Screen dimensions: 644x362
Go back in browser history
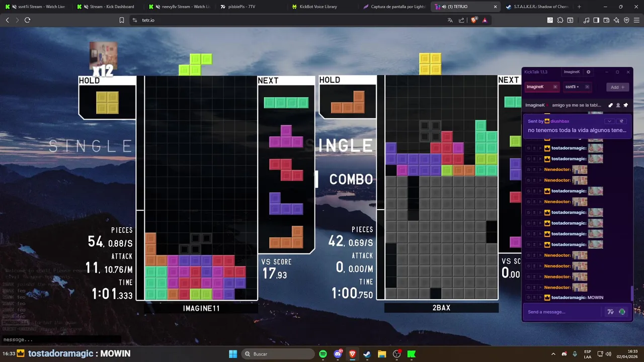click(7, 20)
